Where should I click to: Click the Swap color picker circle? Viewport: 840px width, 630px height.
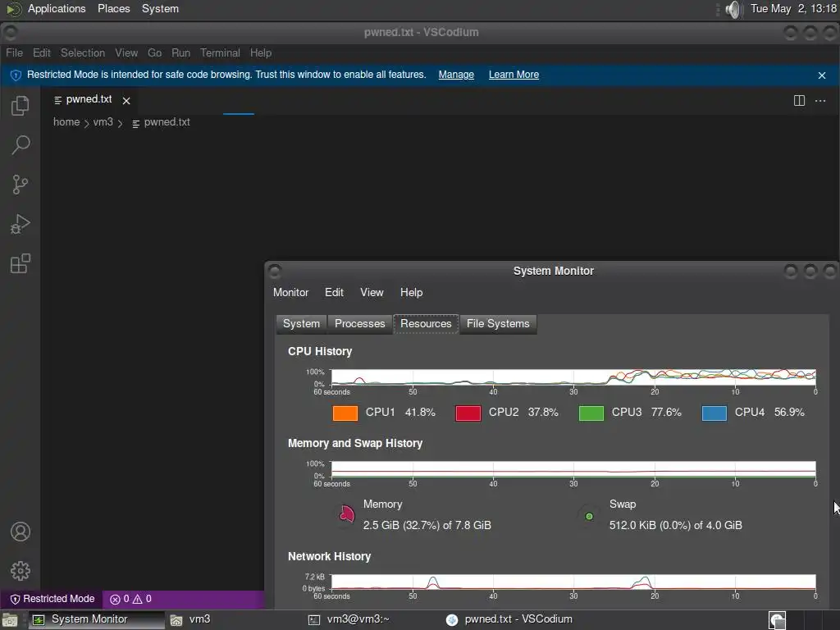click(x=589, y=517)
